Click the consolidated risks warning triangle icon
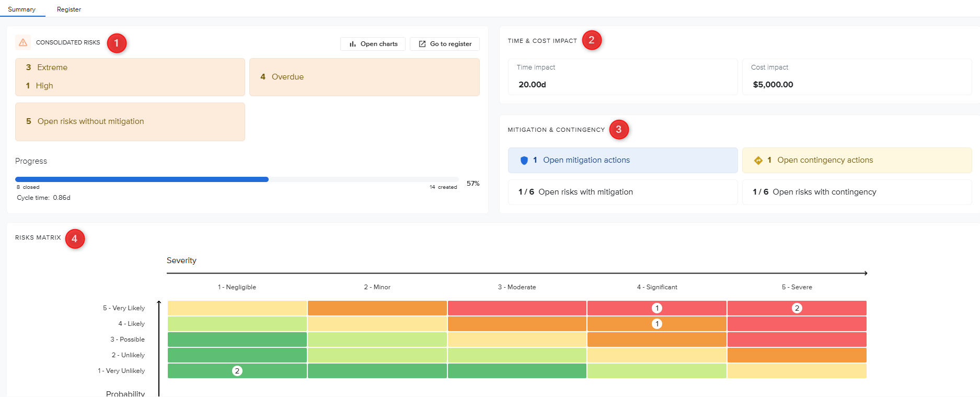The width and height of the screenshot is (980, 397). (x=23, y=42)
